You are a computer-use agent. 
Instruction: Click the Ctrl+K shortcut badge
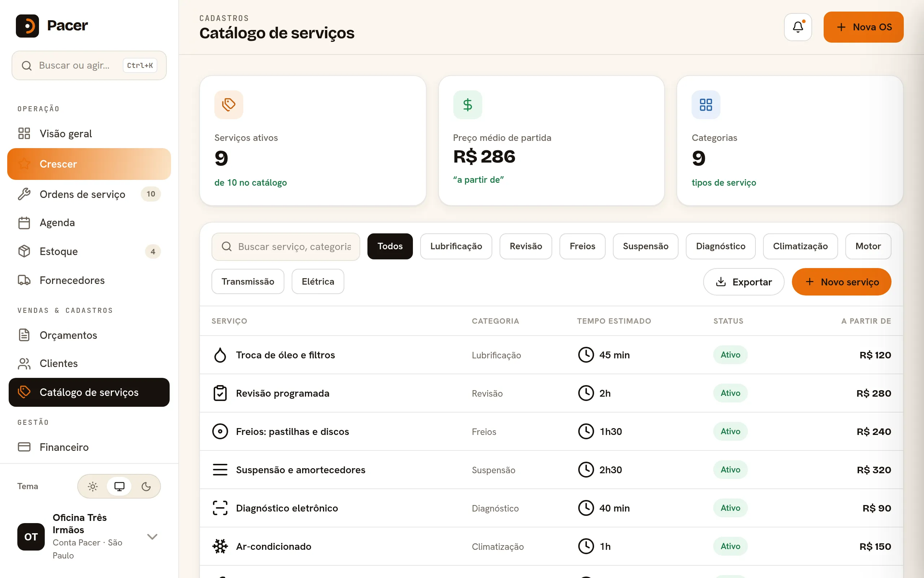point(140,65)
